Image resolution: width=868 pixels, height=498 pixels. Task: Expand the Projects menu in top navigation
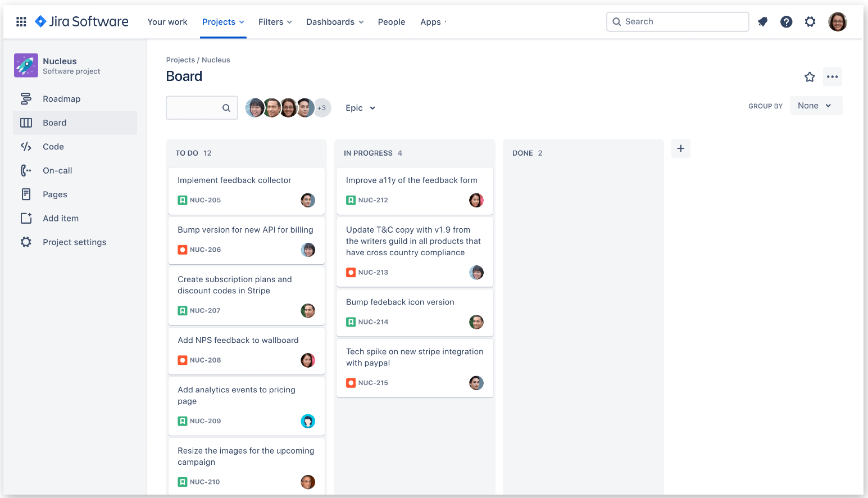point(223,22)
